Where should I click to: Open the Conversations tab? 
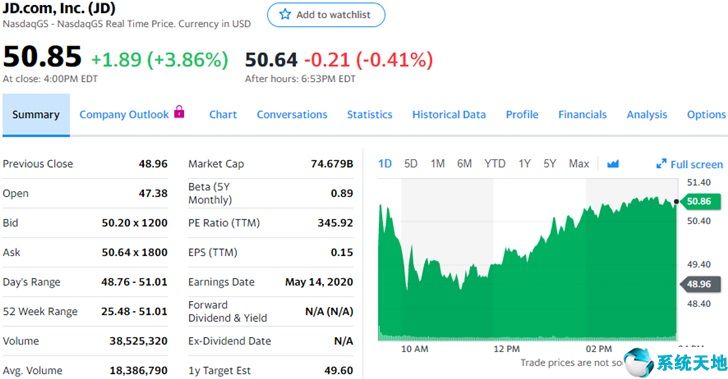[292, 115]
